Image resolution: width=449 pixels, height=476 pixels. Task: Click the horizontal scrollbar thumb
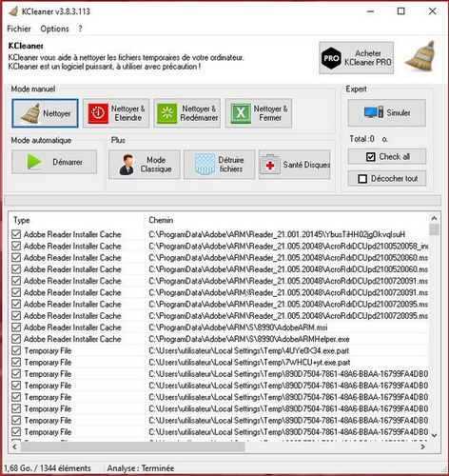pos(132,446)
